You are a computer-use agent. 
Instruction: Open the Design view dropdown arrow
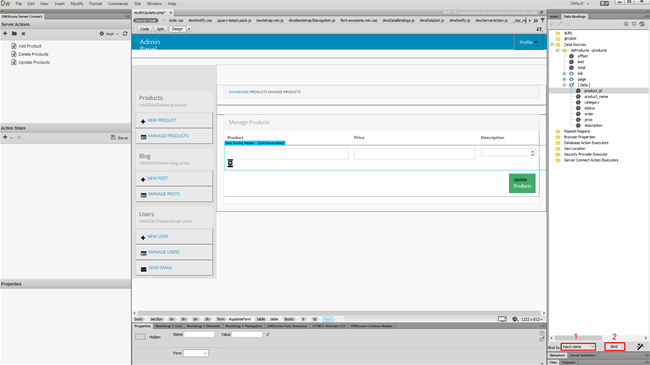(189, 29)
